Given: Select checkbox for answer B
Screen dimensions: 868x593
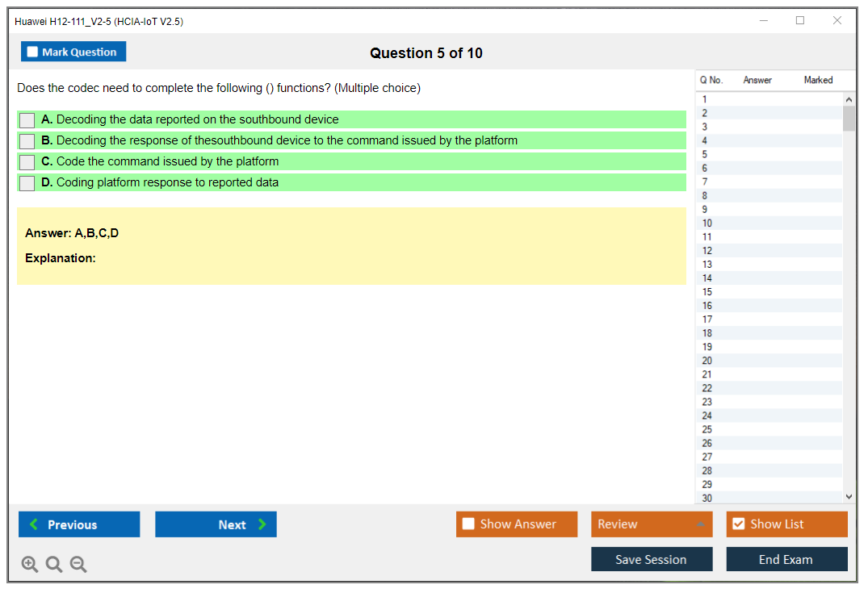Looking at the screenshot, I should coord(27,141).
